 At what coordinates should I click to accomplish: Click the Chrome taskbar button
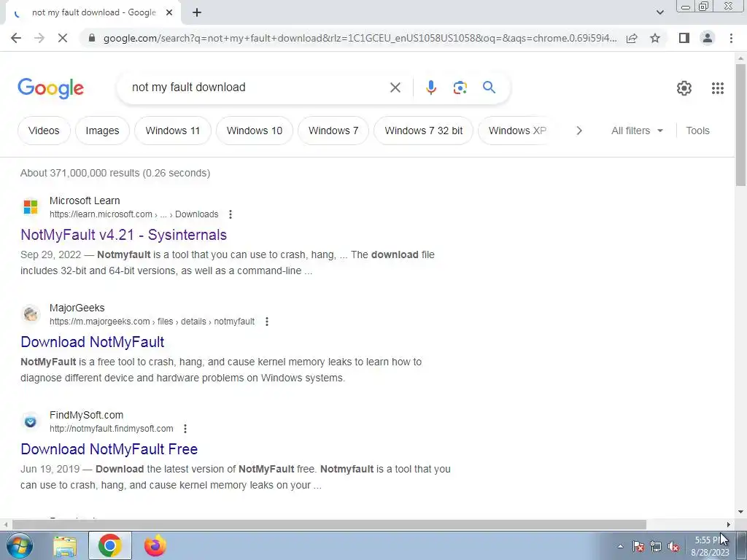click(x=110, y=546)
